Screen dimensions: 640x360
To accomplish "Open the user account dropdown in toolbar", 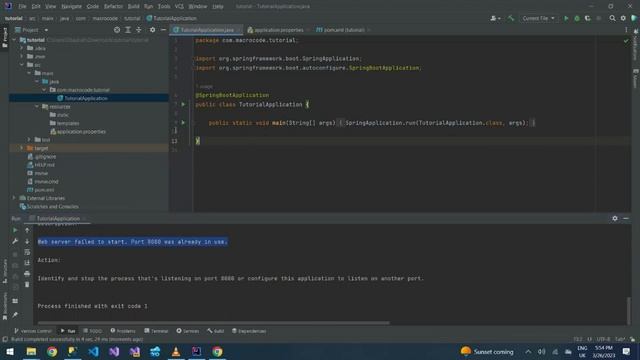I will (495, 18).
